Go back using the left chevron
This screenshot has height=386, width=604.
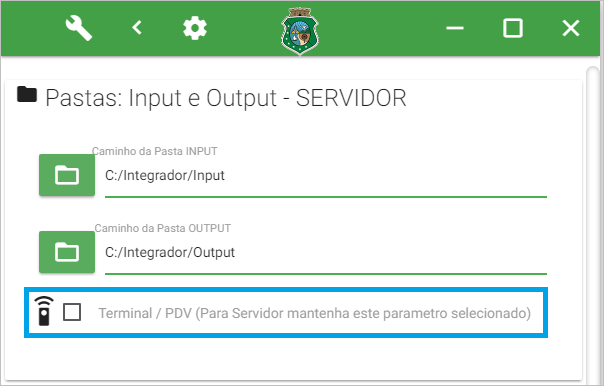137,28
